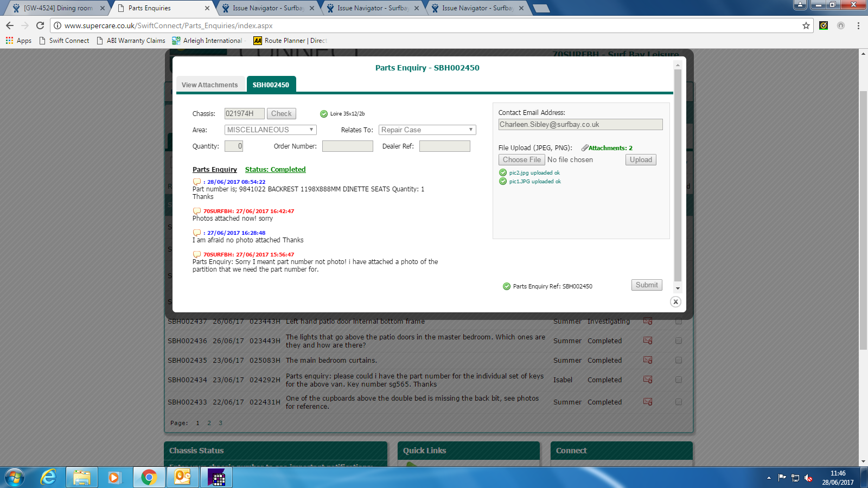Select the SBH002450 tab in the dialog

coord(271,85)
